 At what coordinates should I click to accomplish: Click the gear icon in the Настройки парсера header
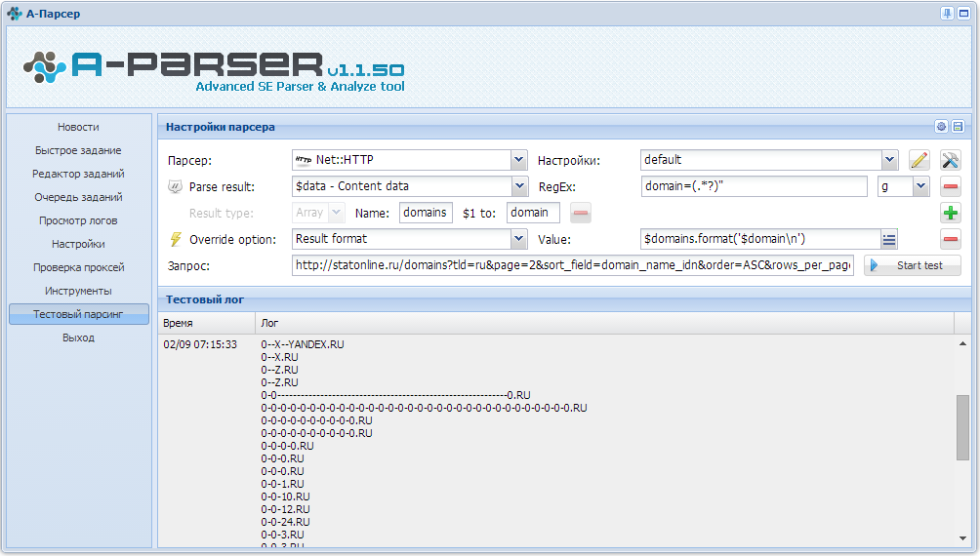tap(941, 126)
